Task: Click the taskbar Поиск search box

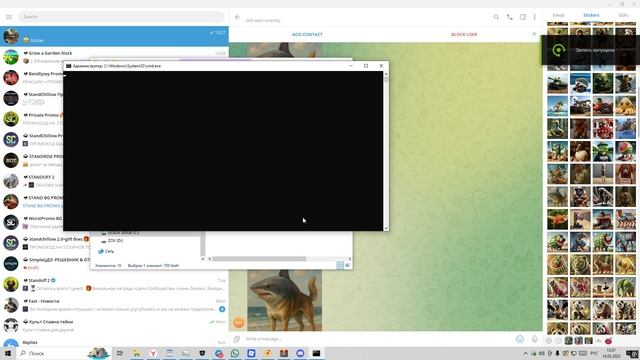Action: tap(63, 353)
